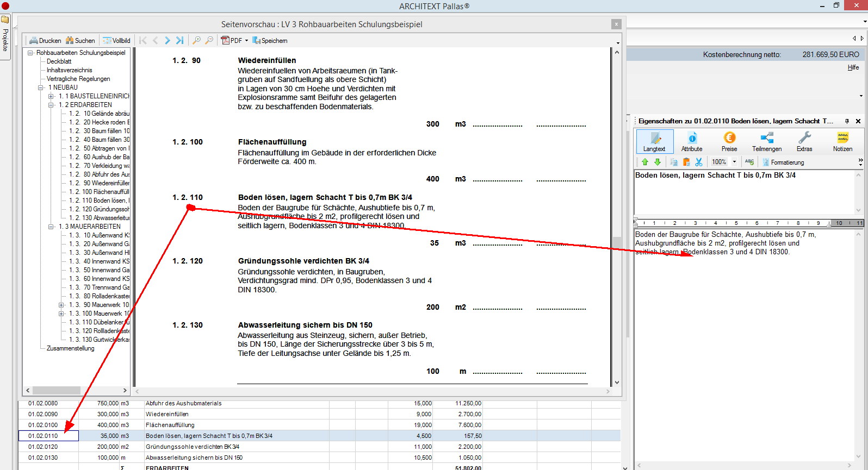Collapse the 1 NEUBAU tree node

41,87
